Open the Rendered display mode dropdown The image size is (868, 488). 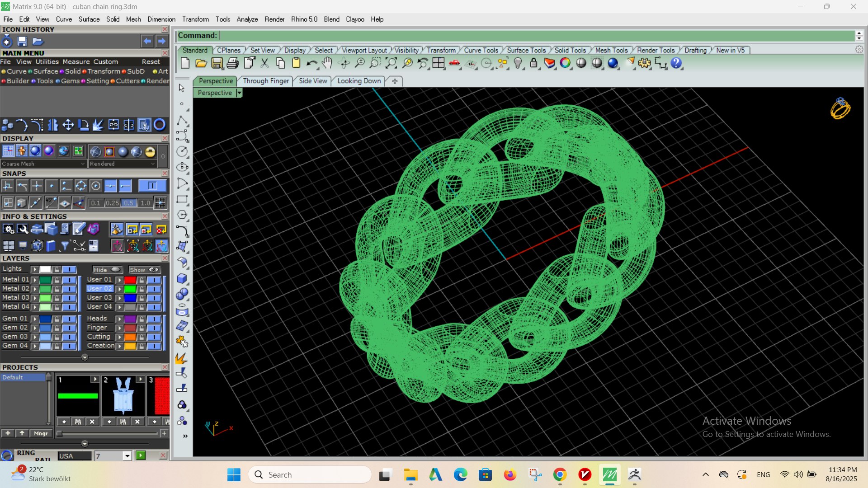pos(123,164)
